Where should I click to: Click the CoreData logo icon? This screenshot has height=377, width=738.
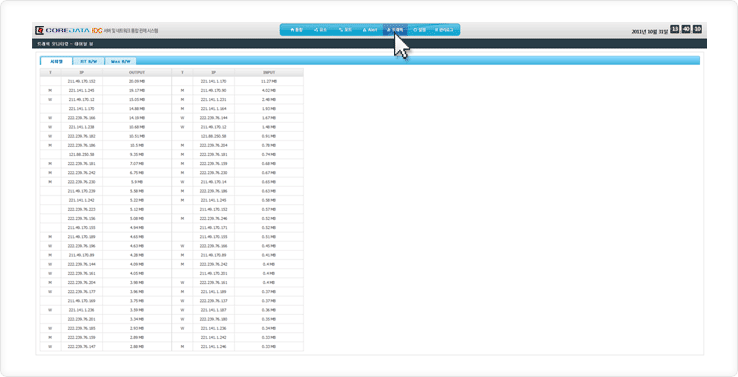click(40, 31)
